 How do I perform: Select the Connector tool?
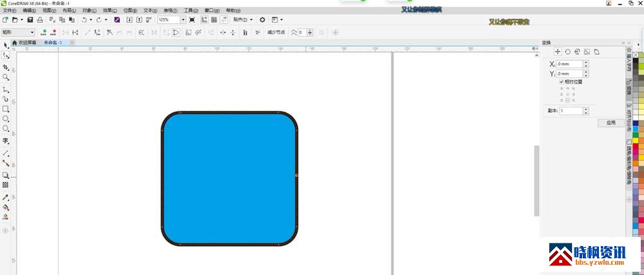click(x=5, y=162)
